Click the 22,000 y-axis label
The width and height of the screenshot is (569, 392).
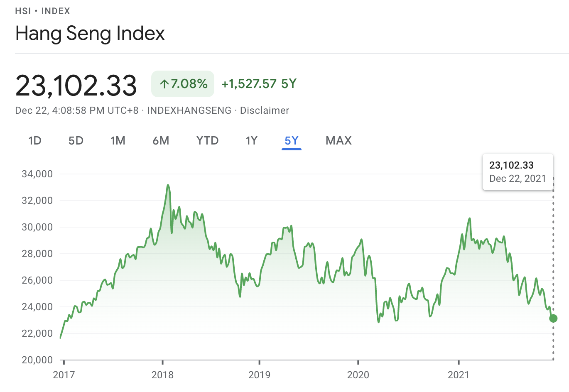pyautogui.click(x=37, y=333)
